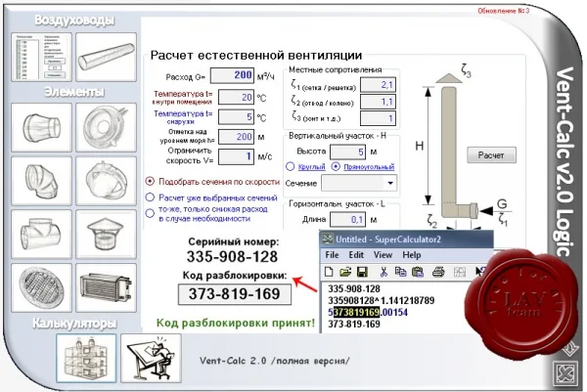Click the unlock code field 373-819-169
This screenshot has width=587, height=392.
click(x=235, y=294)
